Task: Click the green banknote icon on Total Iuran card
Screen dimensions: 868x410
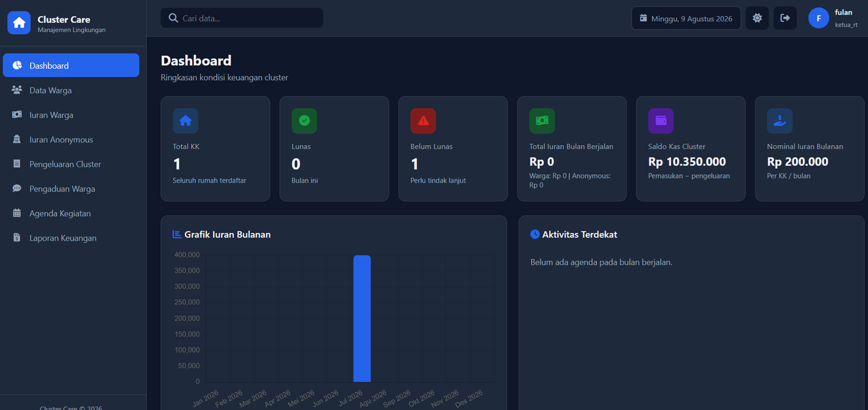Action: tap(542, 121)
